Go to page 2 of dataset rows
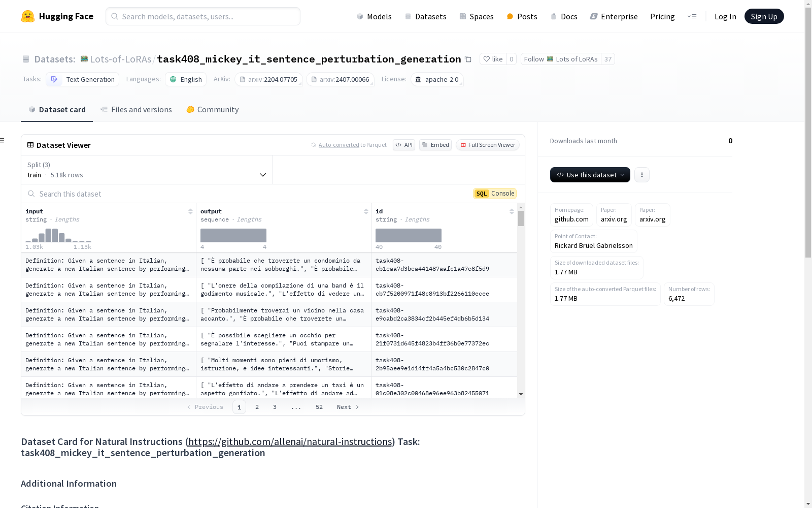This screenshot has width=812, height=508. tap(257, 407)
